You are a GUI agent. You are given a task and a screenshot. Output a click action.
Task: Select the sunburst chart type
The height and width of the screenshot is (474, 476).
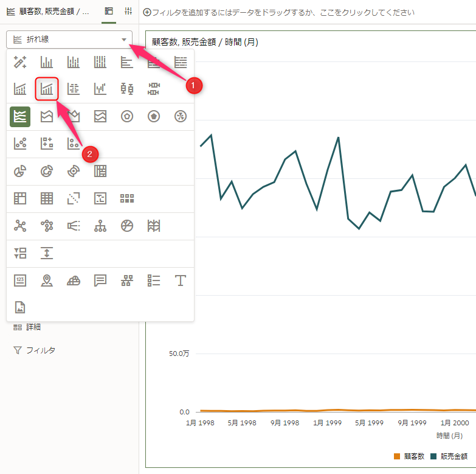point(74,171)
